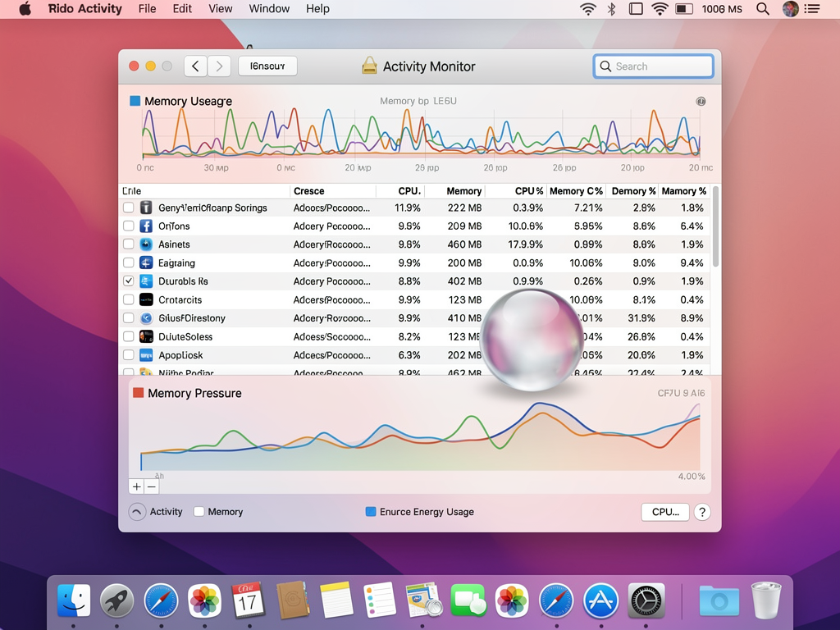Viewport: 840px width, 630px height.
Task: Open the Window menu
Action: click(x=269, y=8)
